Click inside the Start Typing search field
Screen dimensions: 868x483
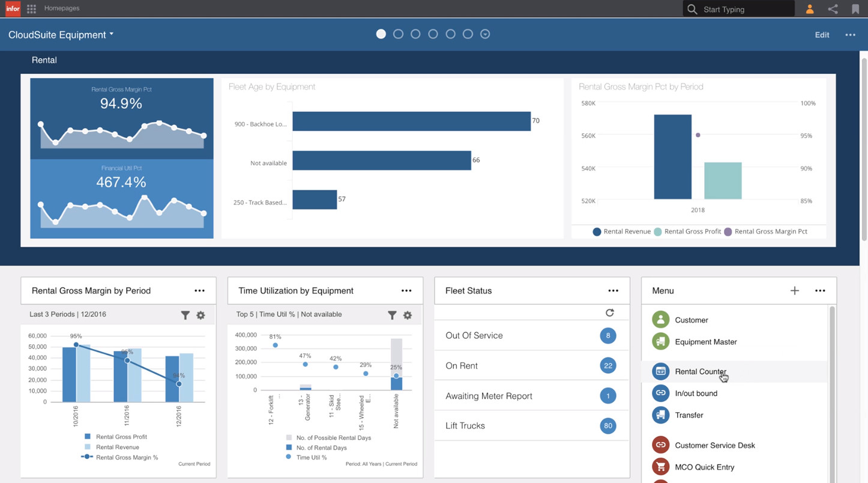[738, 8]
